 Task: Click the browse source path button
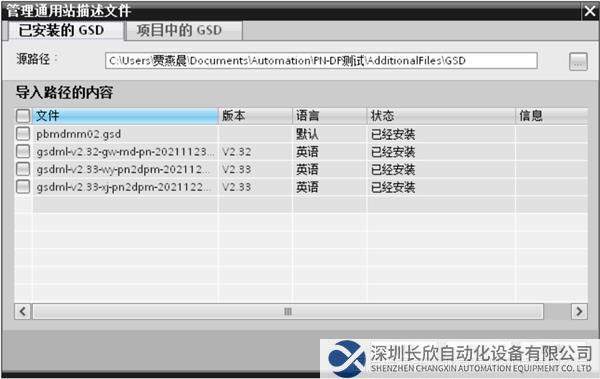578,61
